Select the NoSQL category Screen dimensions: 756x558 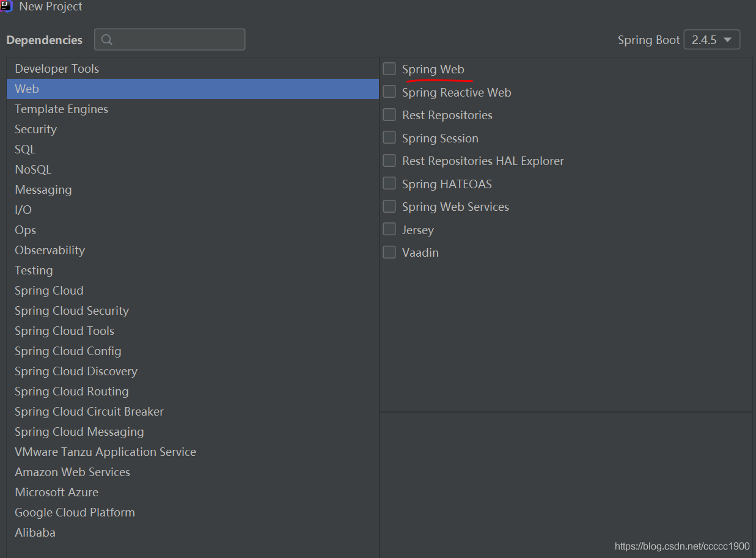click(193, 169)
